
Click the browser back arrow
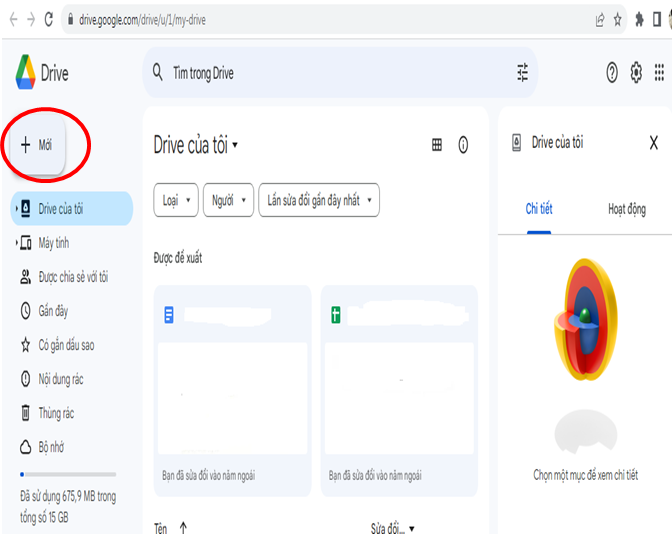coord(13,20)
